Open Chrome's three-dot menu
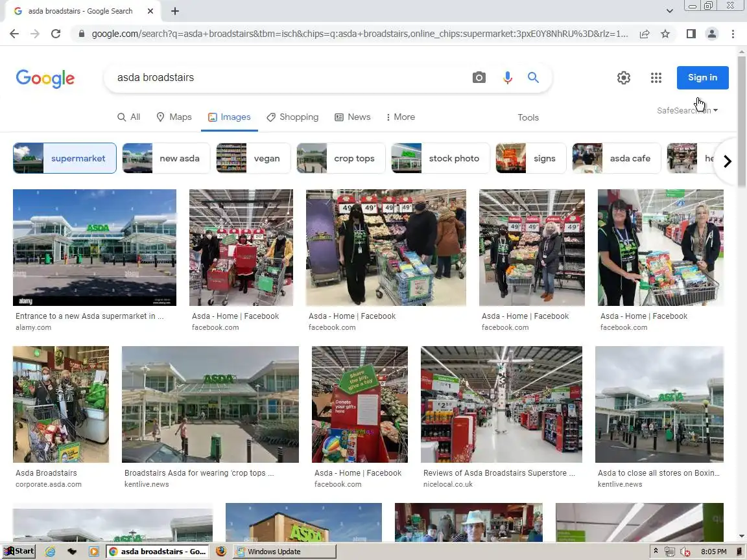747x560 pixels. 733,34
